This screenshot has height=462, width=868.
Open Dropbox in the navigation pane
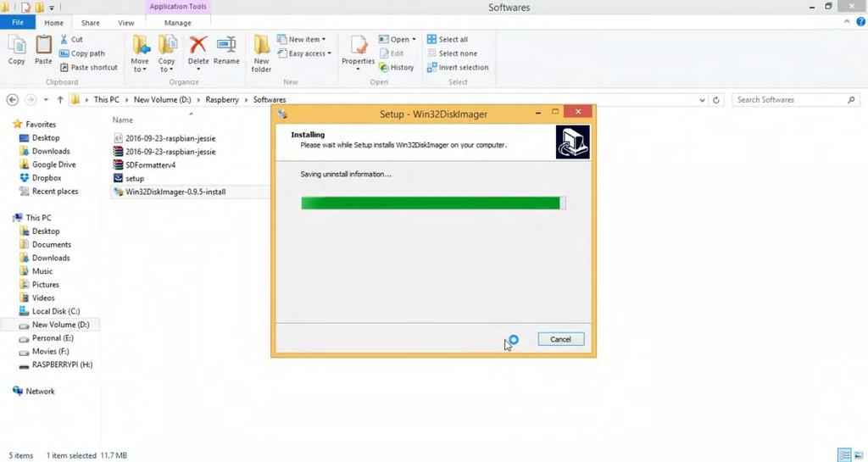coord(41,178)
